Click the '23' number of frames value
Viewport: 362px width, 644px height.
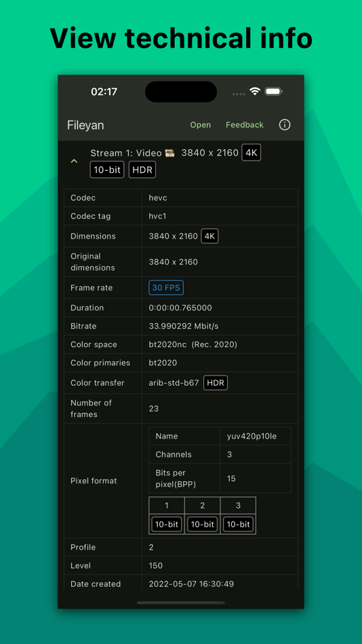[154, 409]
